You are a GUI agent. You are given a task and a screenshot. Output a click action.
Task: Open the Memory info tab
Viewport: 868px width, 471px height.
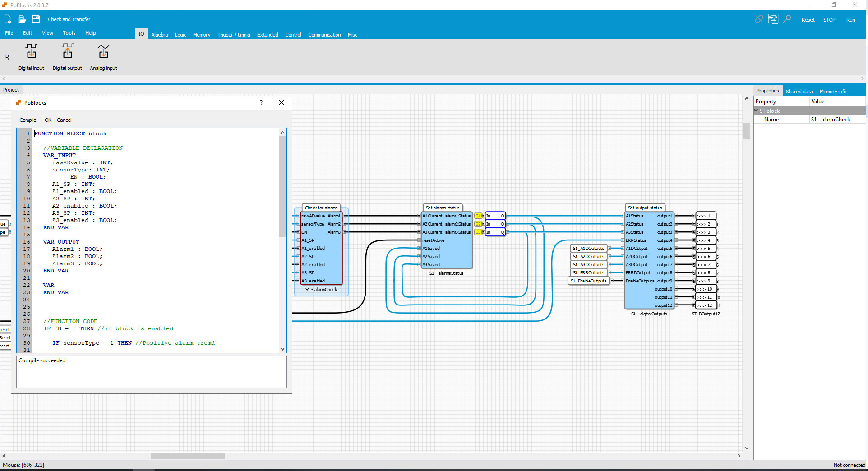833,92
